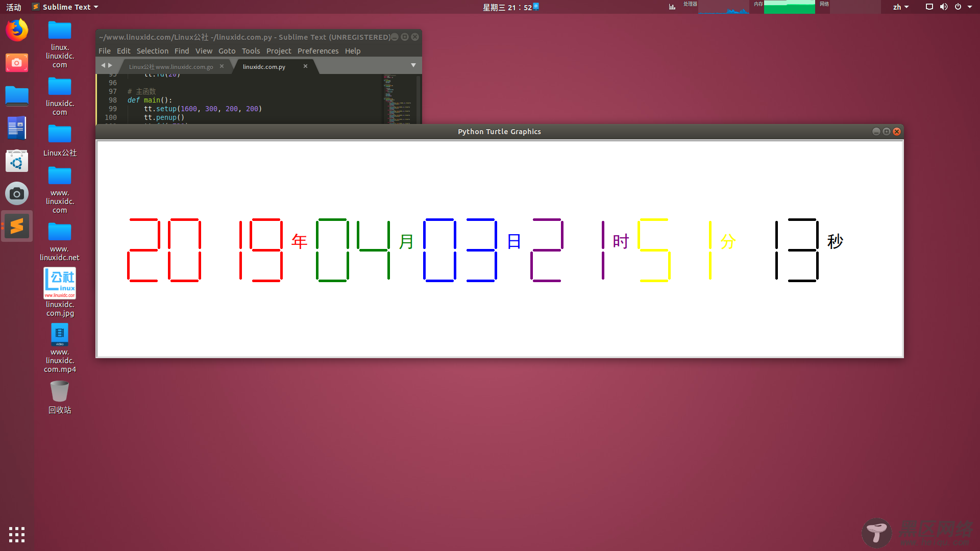Show applications grid in the dock
Image resolution: width=980 pixels, height=551 pixels.
point(17,534)
